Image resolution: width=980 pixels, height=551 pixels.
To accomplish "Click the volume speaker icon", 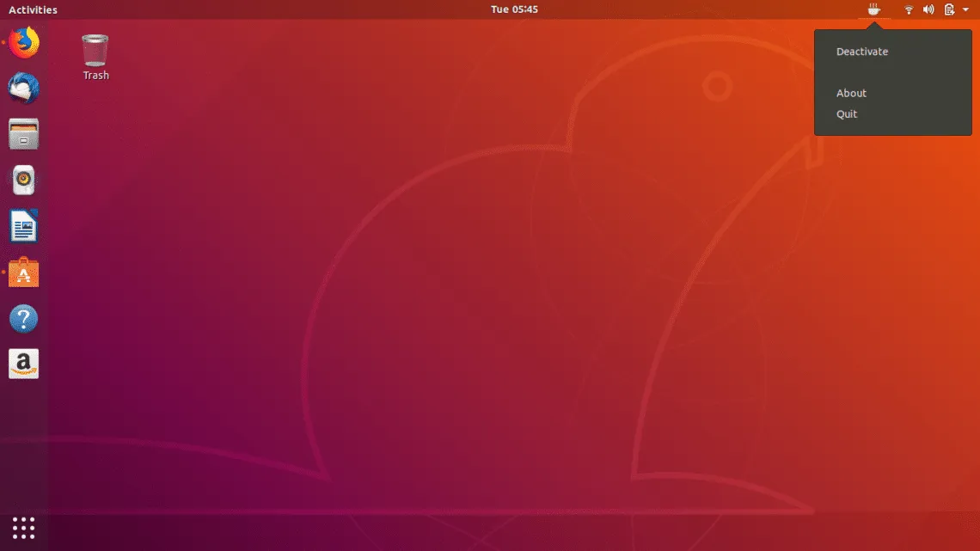I will click(928, 9).
